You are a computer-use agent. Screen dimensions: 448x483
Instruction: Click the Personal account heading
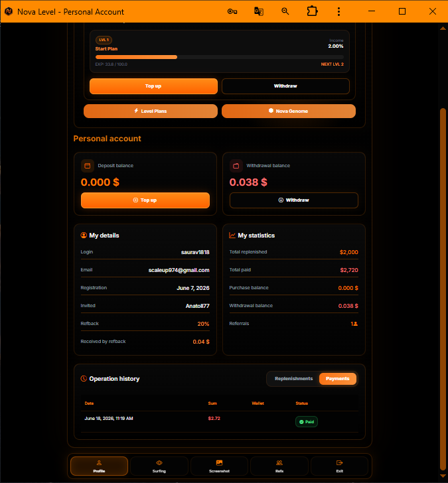(x=108, y=139)
